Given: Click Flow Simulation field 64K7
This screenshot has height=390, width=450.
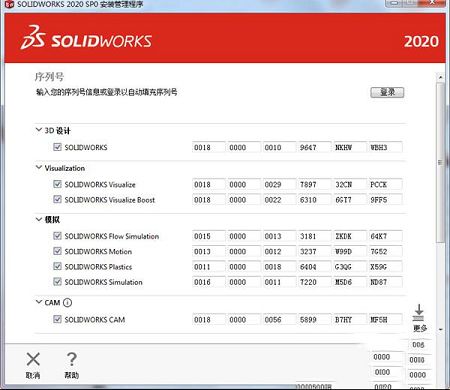Looking at the screenshot, I should point(385,236).
